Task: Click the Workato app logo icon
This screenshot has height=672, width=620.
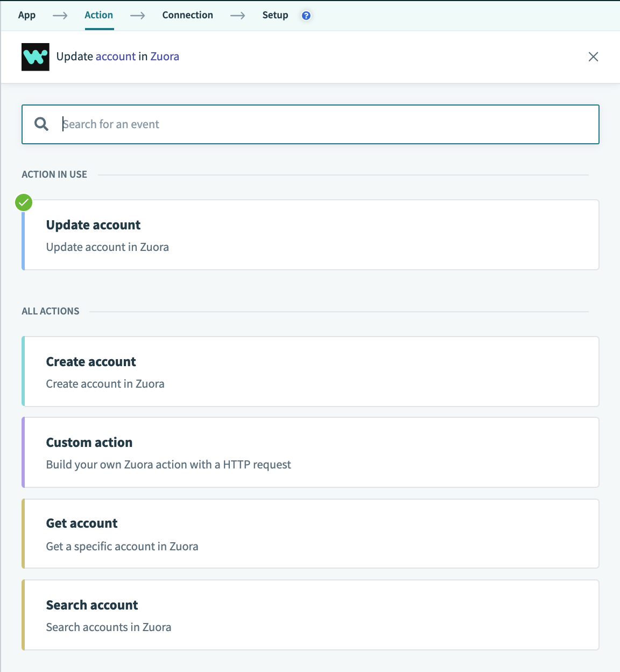Action: pyautogui.click(x=35, y=56)
